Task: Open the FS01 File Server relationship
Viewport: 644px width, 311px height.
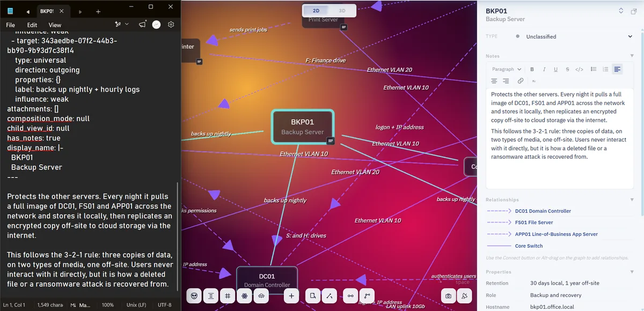Action: [x=534, y=223]
